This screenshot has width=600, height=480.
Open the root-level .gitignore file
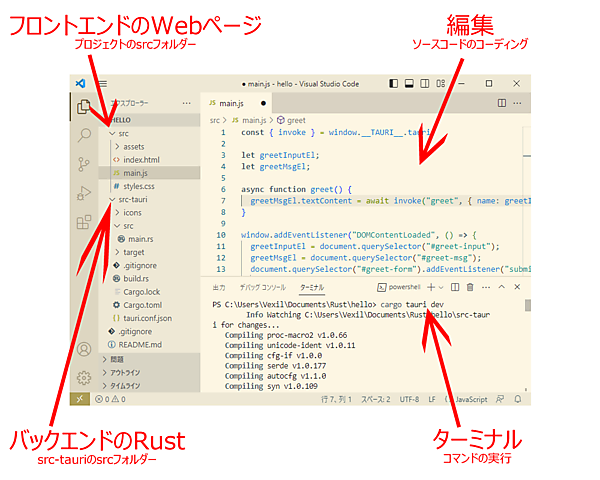coord(149,331)
